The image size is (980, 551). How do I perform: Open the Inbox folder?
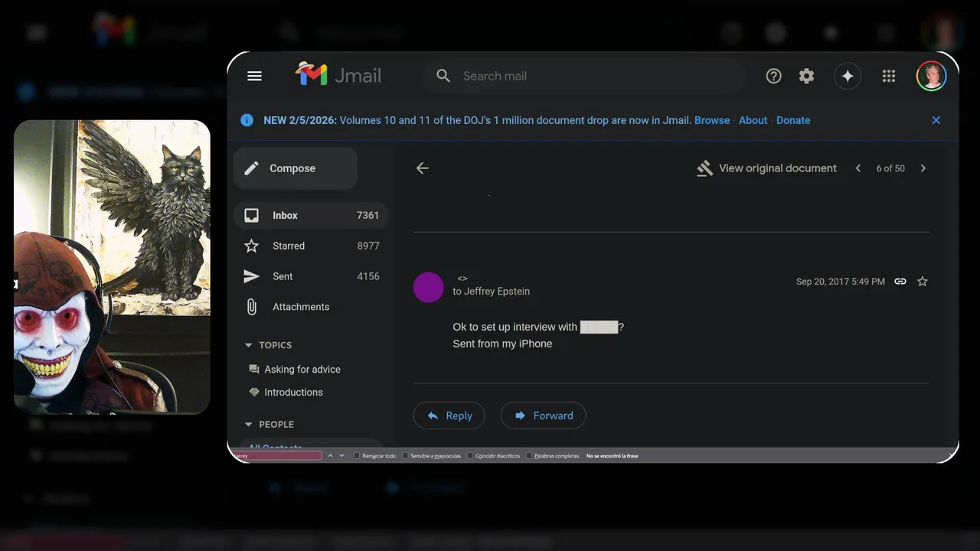311,215
